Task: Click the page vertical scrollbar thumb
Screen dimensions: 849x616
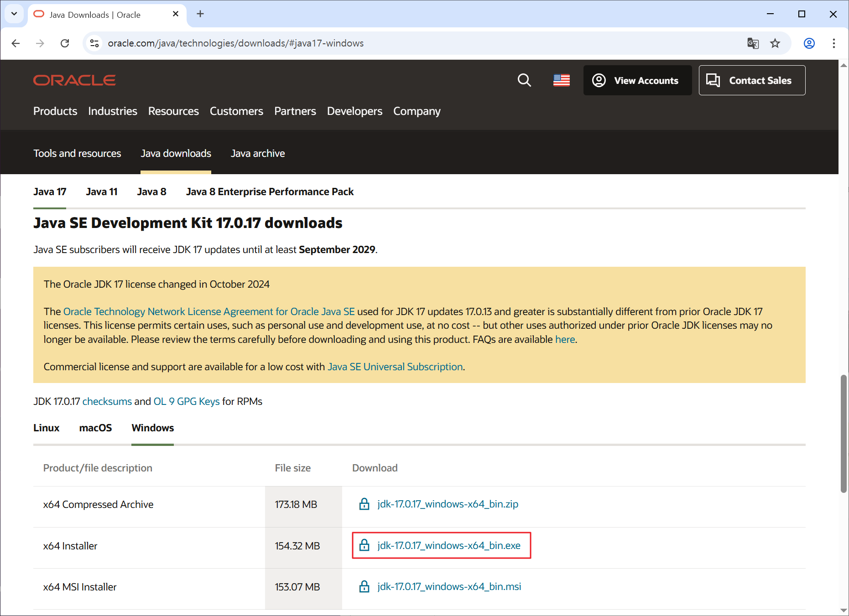Action: [844, 434]
